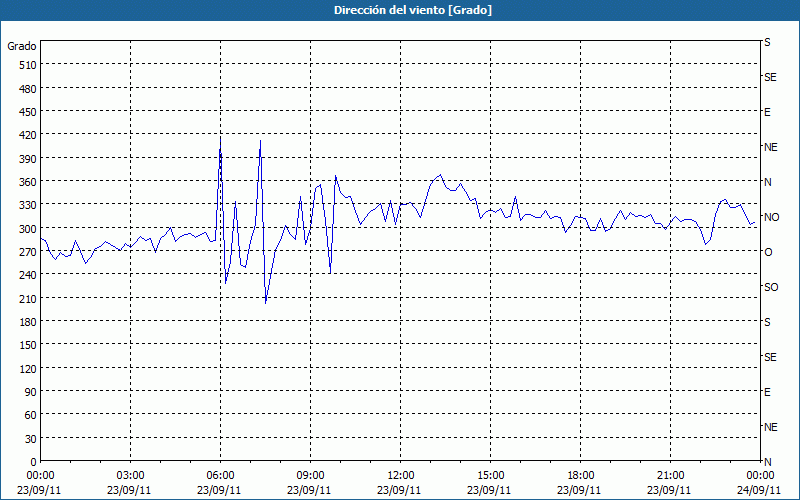
Task: Click the 00:00 label above 24/09/11
Action: click(760, 476)
